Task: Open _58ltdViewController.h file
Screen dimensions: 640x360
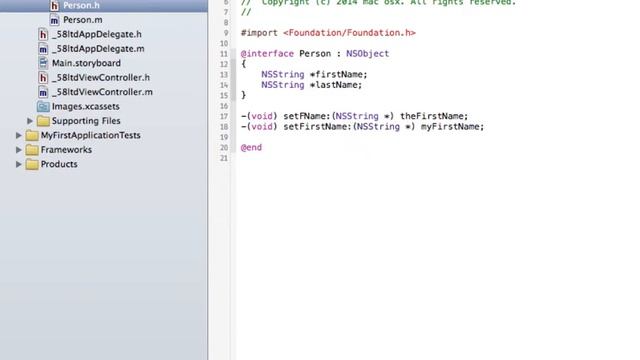Action: [101, 78]
